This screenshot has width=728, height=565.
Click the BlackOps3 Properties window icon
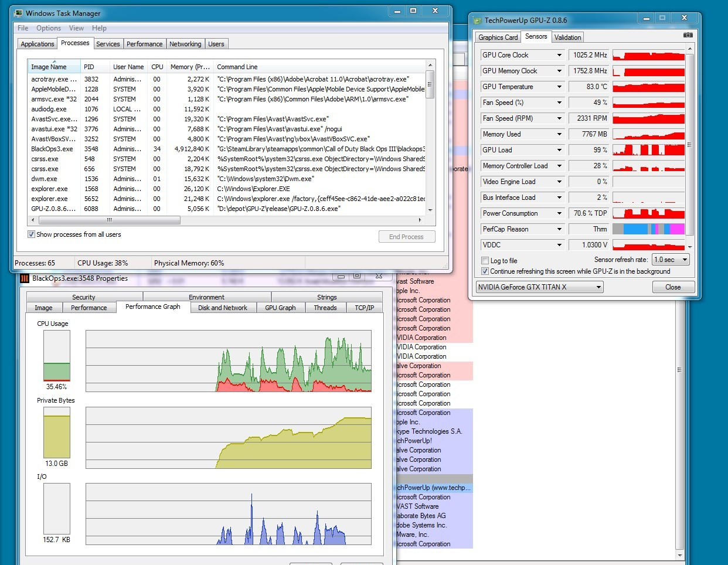click(25, 278)
